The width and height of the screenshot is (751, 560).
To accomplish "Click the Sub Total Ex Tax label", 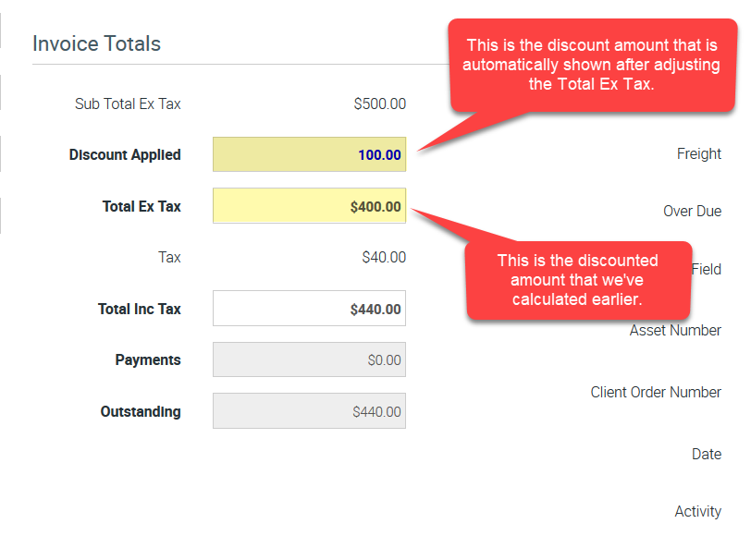I will tap(128, 103).
